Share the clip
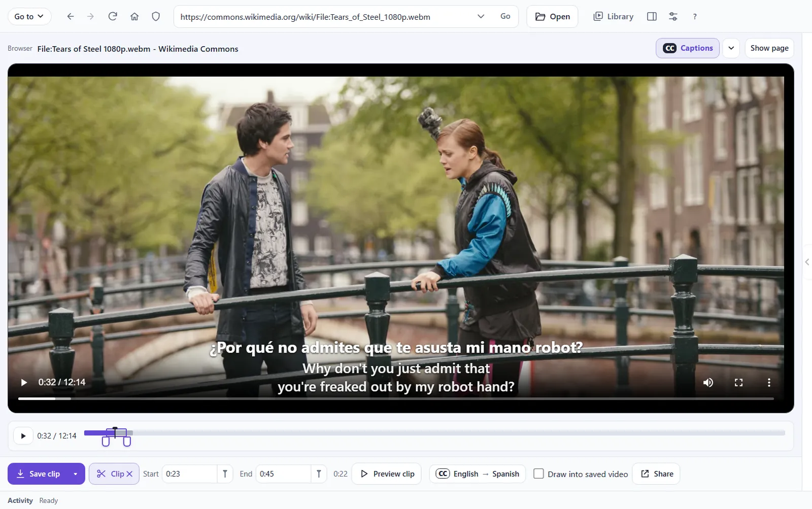 click(656, 474)
